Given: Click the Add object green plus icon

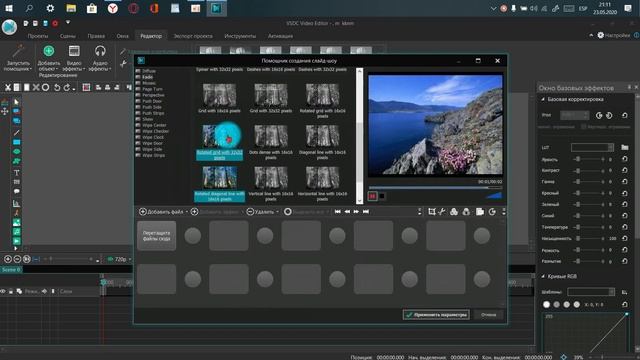Looking at the screenshot, I should coord(49,51).
